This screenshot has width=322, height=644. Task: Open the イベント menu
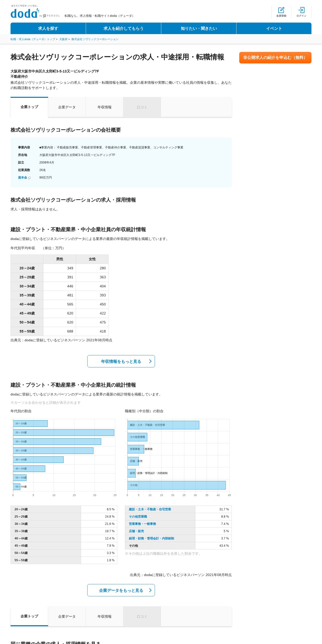274,28
